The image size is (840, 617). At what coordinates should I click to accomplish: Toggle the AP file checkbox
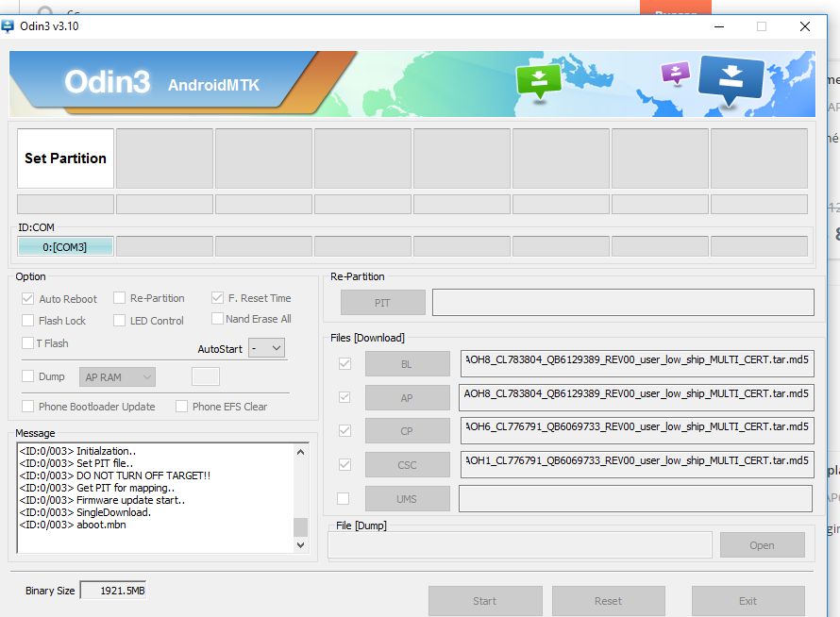click(345, 397)
